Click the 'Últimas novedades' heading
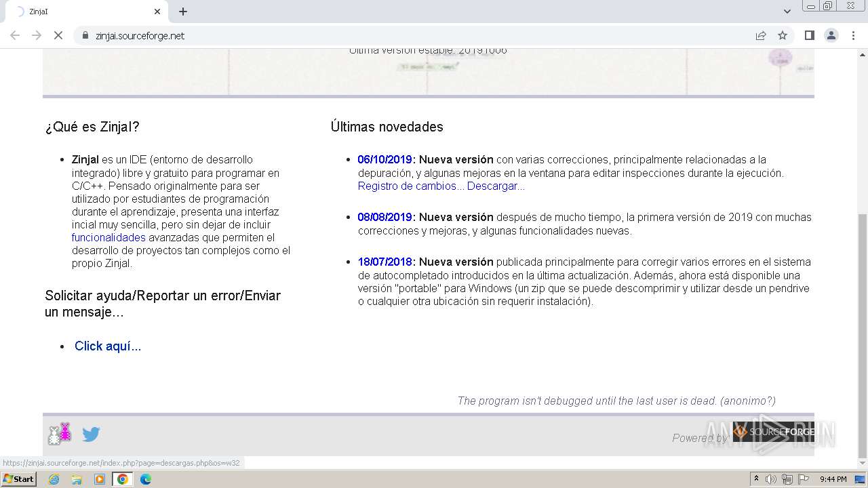 click(387, 127)
